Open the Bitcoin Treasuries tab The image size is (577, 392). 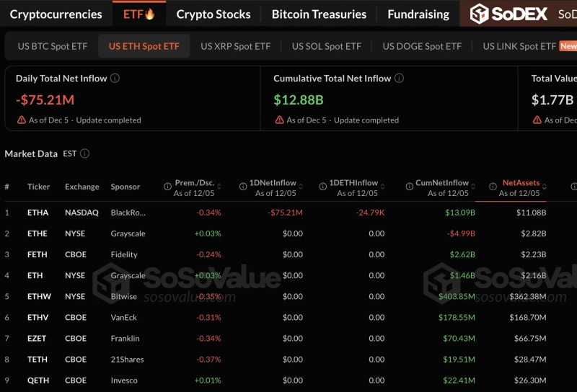pyautogui.click(x=319, y=14)
